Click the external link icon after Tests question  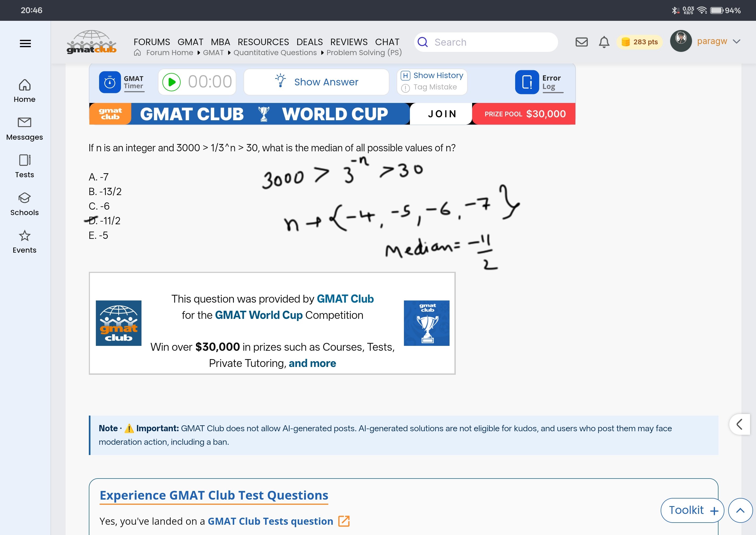tap(344, 521)
